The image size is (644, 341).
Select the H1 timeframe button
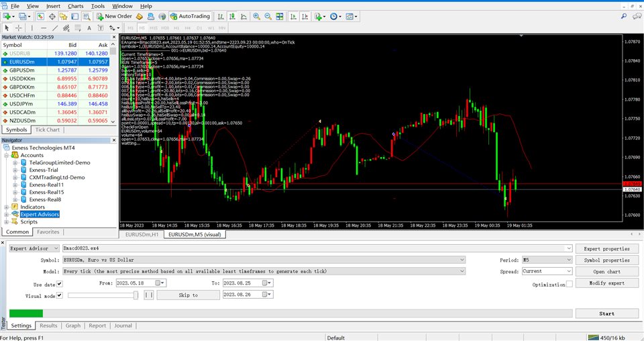coord(176,28)
